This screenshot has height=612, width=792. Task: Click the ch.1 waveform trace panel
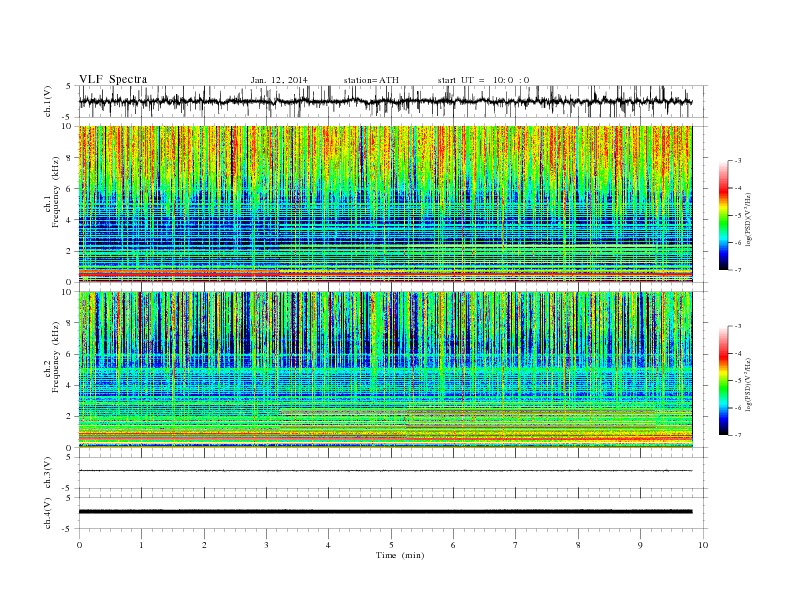(393, 101)
